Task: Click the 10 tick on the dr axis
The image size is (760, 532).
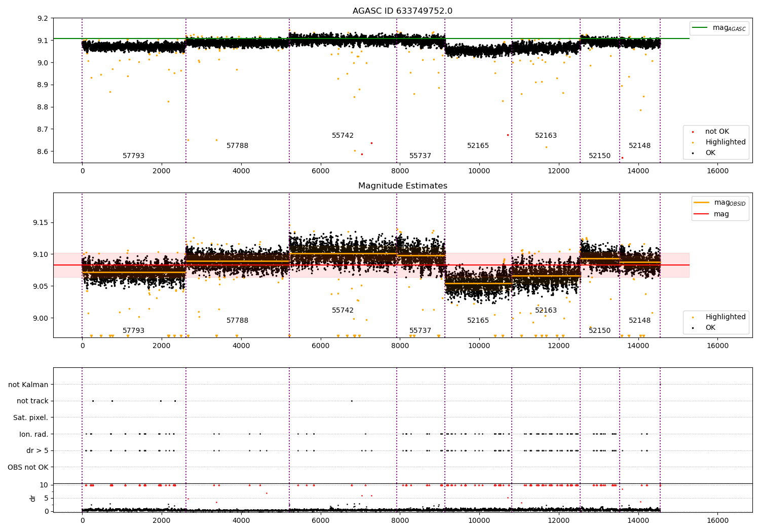Action: 44,485
